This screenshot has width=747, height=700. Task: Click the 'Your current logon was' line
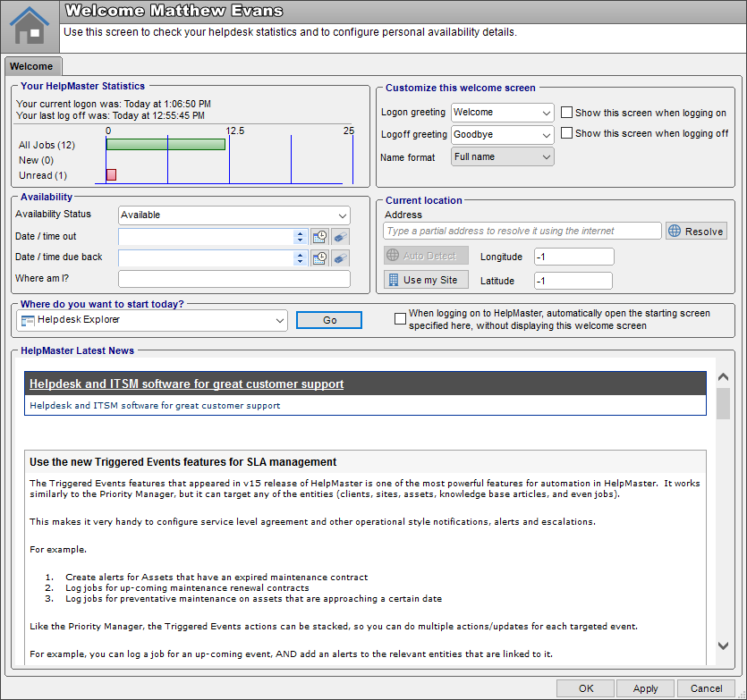click(x=114, y=104)
